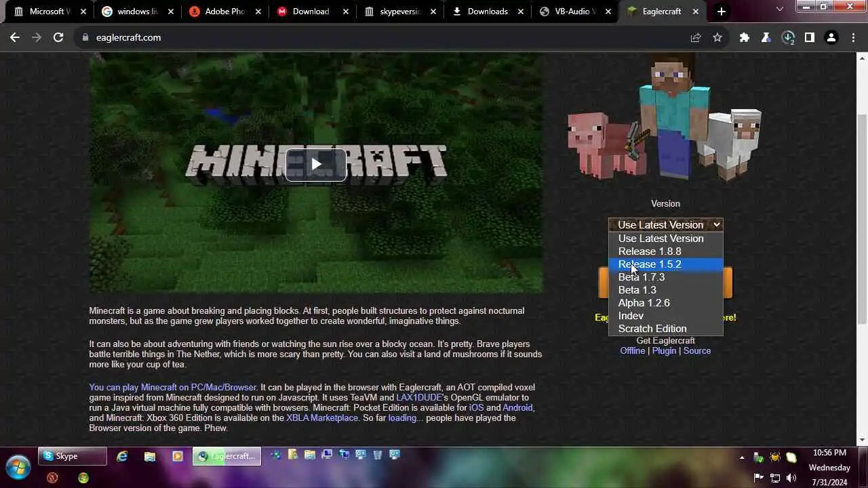Viewport: 868px width, 488px height.
Task: Open the tab search chevron
Action: [780, 9]
